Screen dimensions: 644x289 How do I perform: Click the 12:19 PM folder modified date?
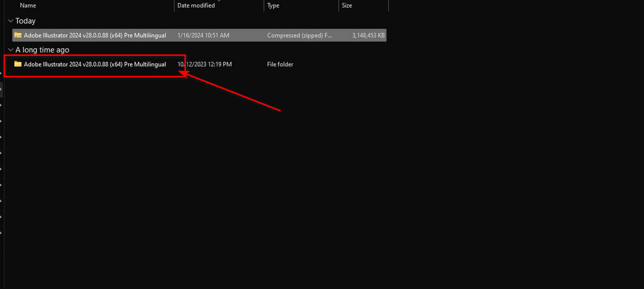[204, 64]
